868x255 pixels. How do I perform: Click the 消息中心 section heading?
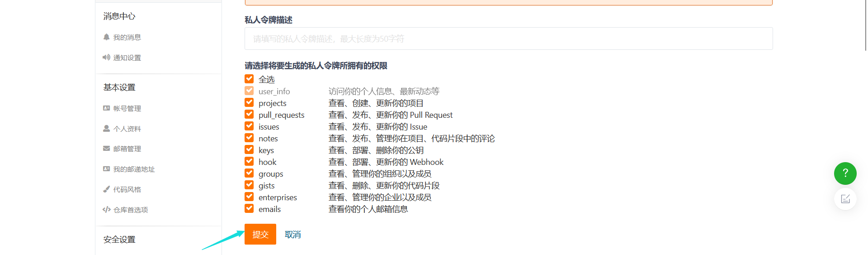click(x=119, y=16)
